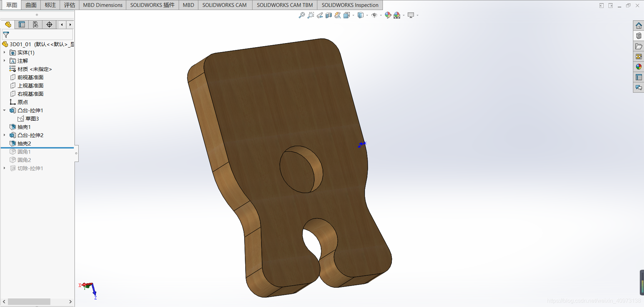Screen dimensions: 644x307
Task: Switch to the MBD tab
Action: (188, 5)
